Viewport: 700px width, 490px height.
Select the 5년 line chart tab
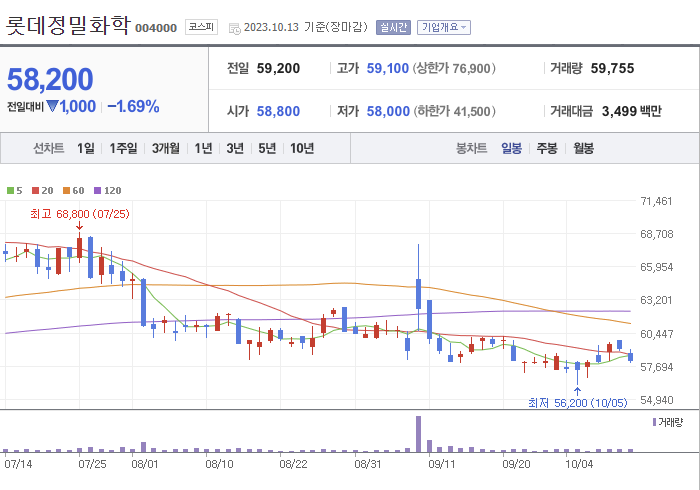tap(267, 148)
